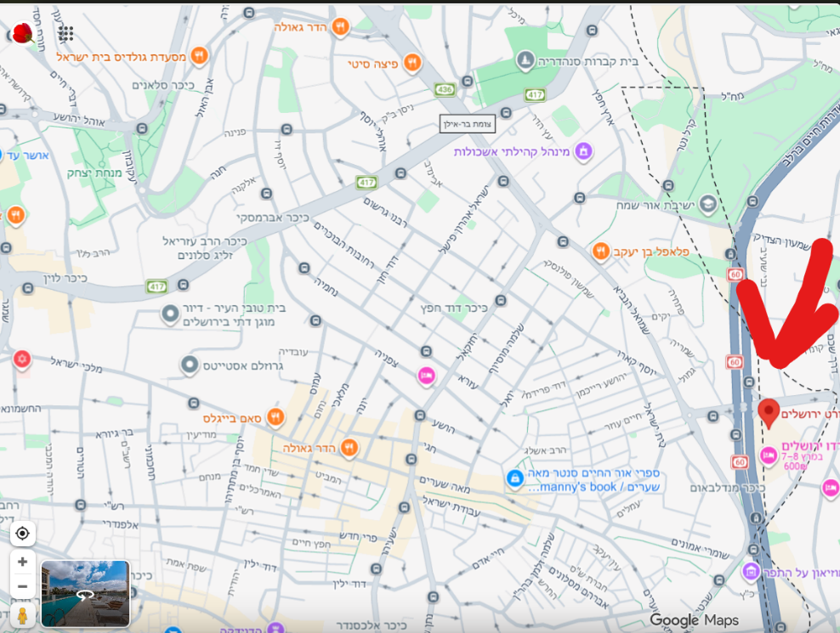The height and width of the screenshot is (633, 840).
Task: Select the בית קברות סנהדריה cemetery marker
Action: tap(525, 60)
